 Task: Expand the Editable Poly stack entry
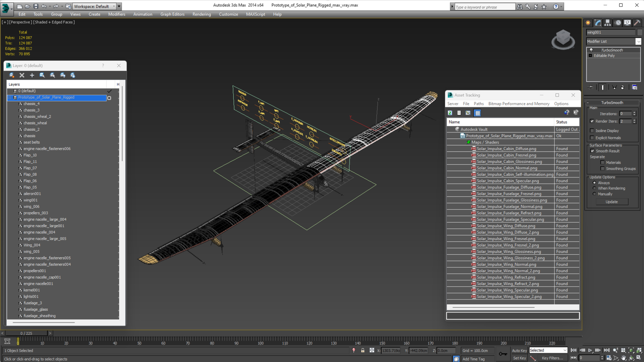[591, 55]
